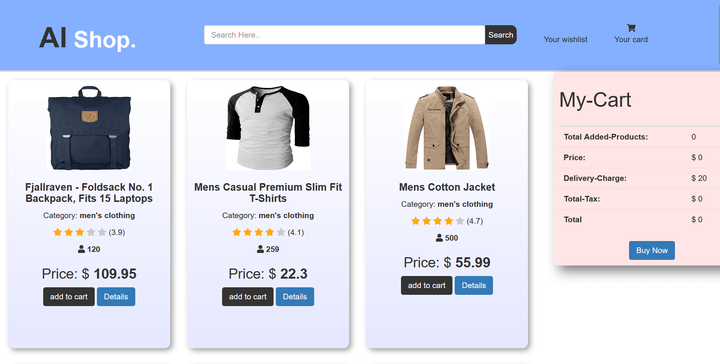The image size is (720, 364).
Task: Click reviewer count icon under Backpack rating
Action: coord(81,249)
